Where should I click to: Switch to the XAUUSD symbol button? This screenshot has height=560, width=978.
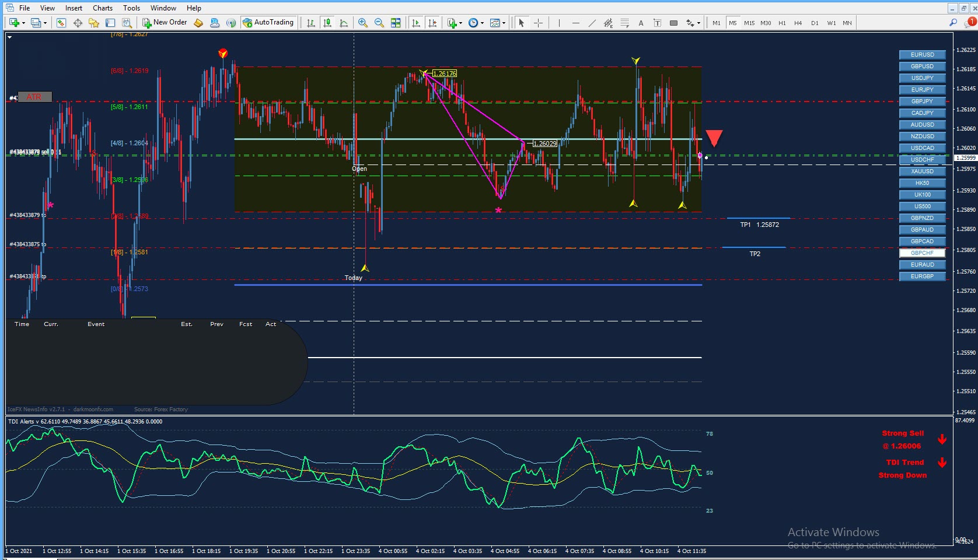(x=922, y=171)
